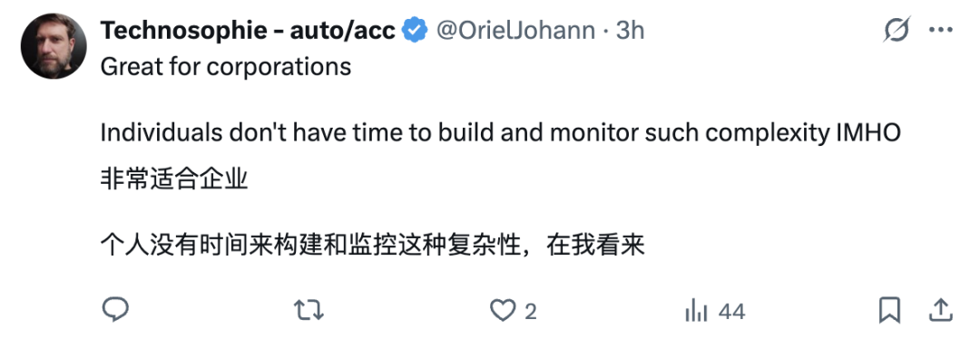Click the text 'Great for corporations'

click(226, 67)
